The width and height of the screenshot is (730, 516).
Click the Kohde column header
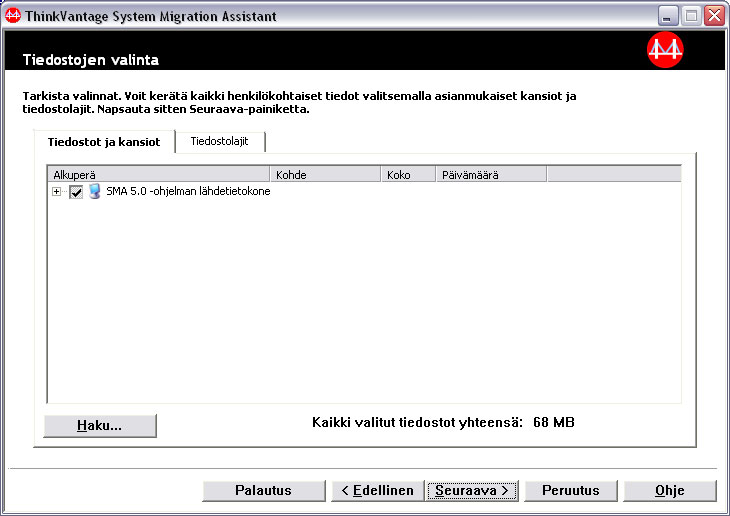[x=325, y=175]
